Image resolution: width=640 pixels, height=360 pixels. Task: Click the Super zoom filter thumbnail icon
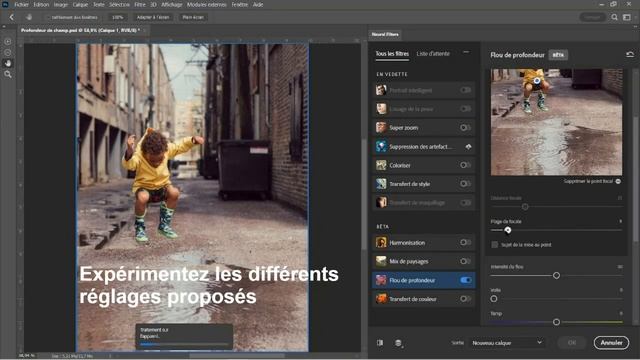click(381, 127)
